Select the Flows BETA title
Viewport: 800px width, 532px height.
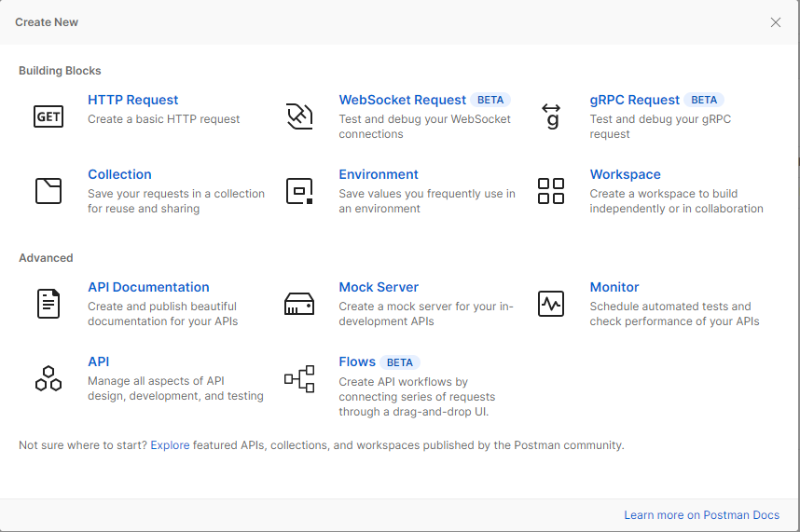click(x=379, y=361)
